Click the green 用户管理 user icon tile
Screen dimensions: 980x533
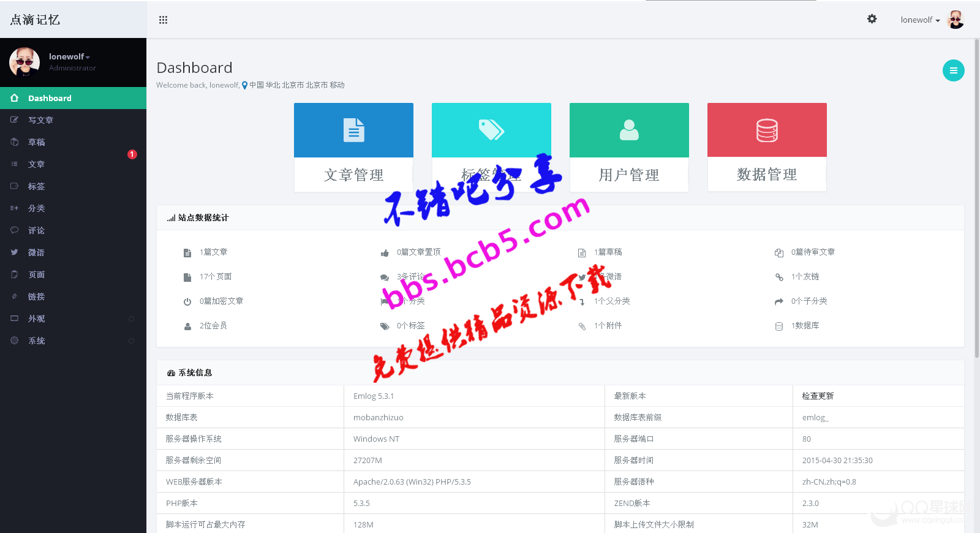[x=629, y=130]
